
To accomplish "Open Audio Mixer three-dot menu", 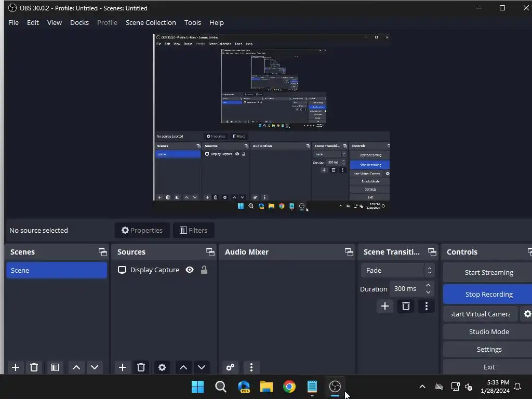I will [251, 367].
